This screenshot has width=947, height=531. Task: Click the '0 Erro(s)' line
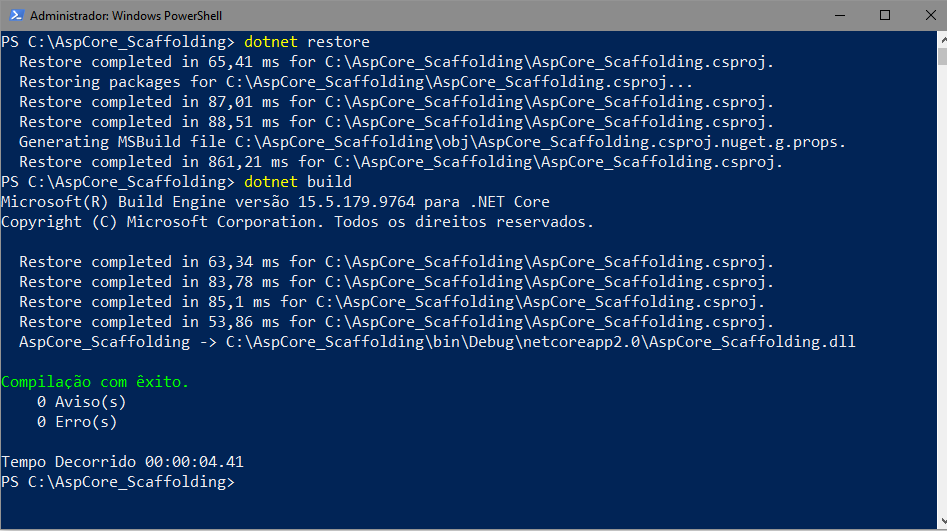click(77, 422)
